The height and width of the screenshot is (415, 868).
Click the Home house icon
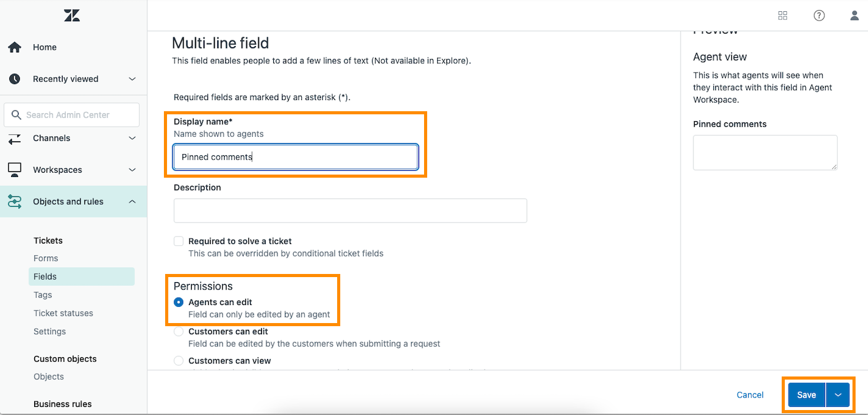(x=14, y=47)
